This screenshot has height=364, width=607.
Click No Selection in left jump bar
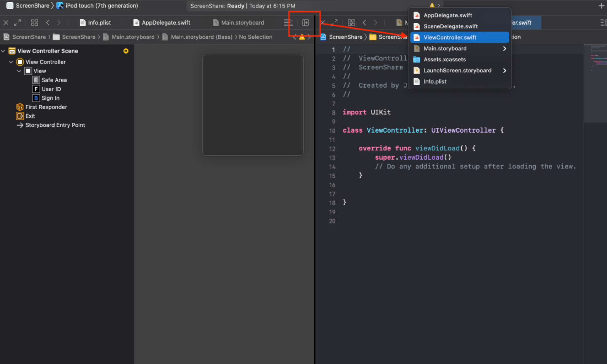[256, 37]
